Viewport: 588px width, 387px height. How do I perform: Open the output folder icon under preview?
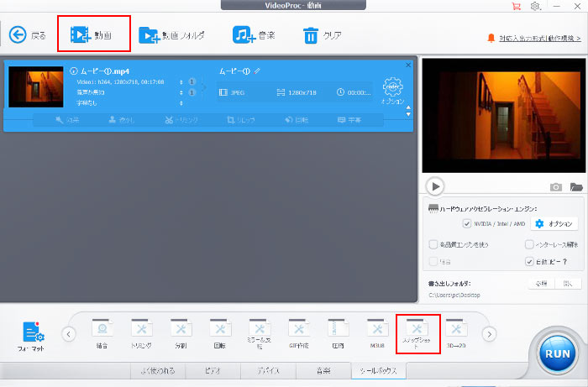pyautogui.click(x=576, y=187)
